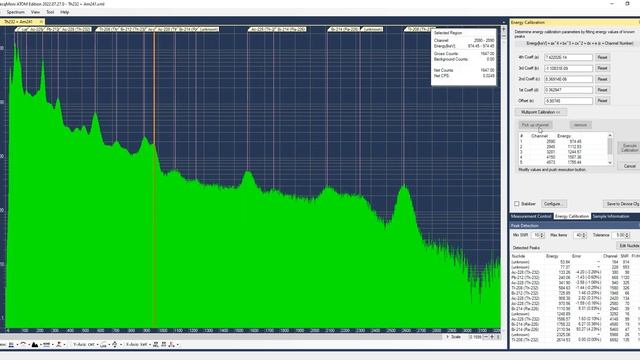Adjust the Max Items stepper
Viewport: 640px width, 360px height.
tap(584, 235)
